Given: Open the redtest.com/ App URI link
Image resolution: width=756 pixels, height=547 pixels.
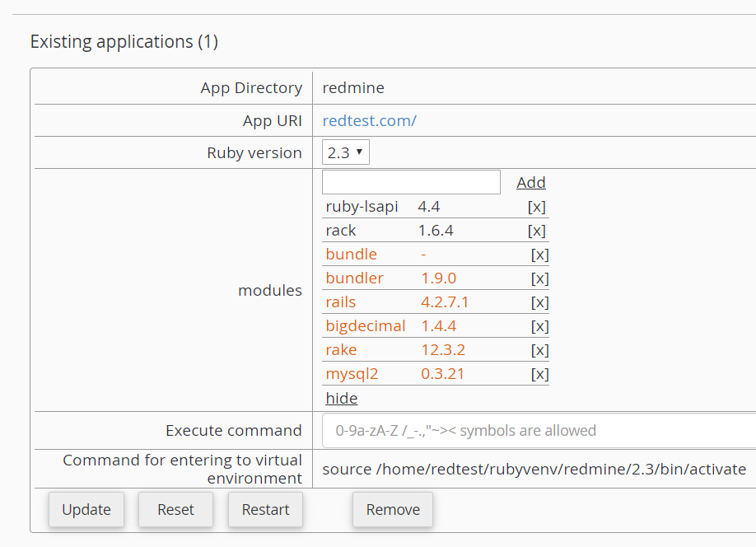Looking at the screenshot, I should pos(369,120).
